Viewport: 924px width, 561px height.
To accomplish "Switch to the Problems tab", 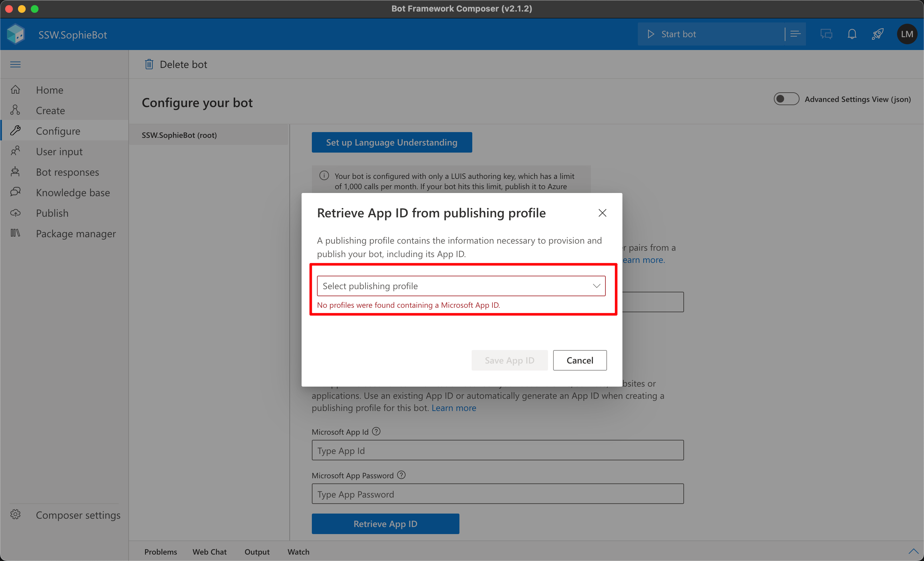I will [x=160, y=552].
